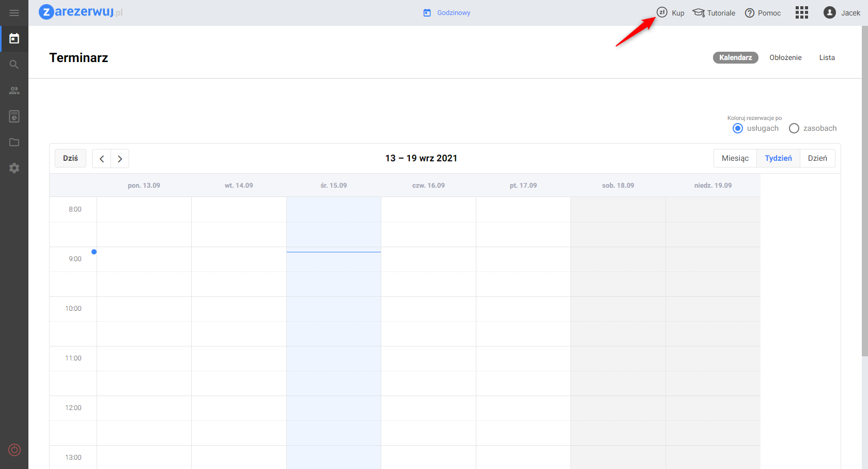Open the hamburger menu in the sidebar

point(14,13)
